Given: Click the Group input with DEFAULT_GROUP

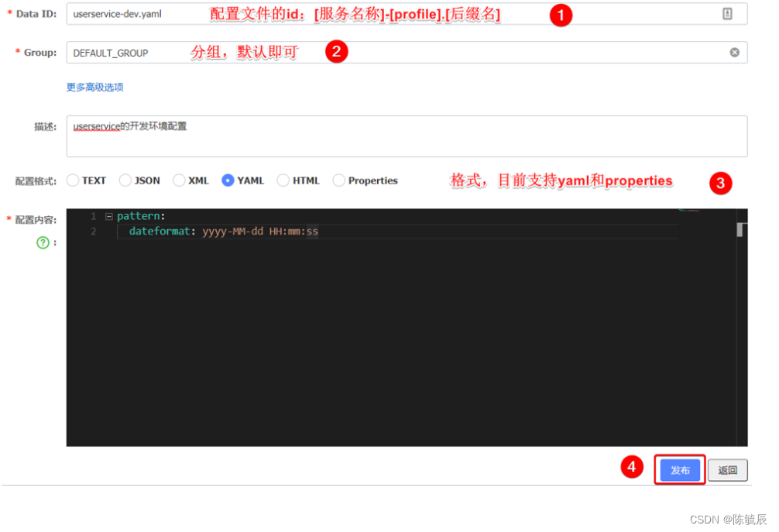Looking at the screenshot, I should pos(407,53).
